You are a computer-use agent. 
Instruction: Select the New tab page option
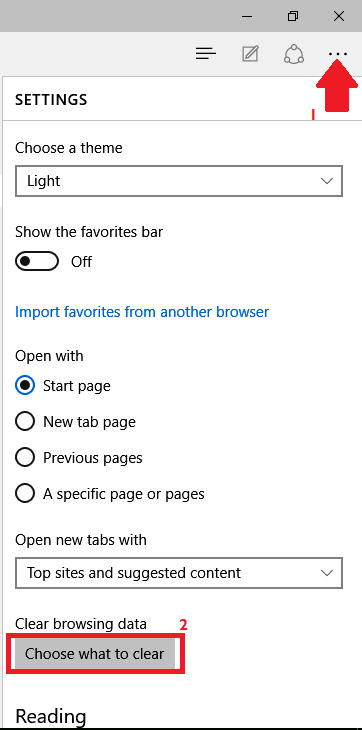[25, 422]
